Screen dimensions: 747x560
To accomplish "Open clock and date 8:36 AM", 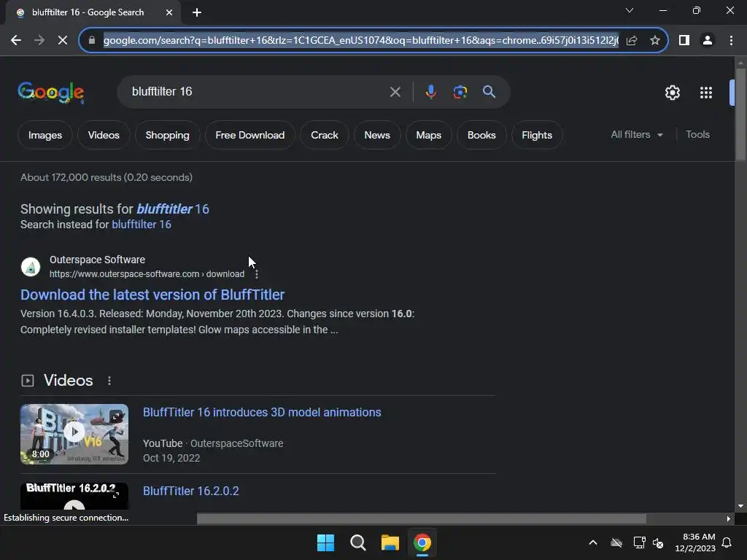I will click(x=695, y=542).
